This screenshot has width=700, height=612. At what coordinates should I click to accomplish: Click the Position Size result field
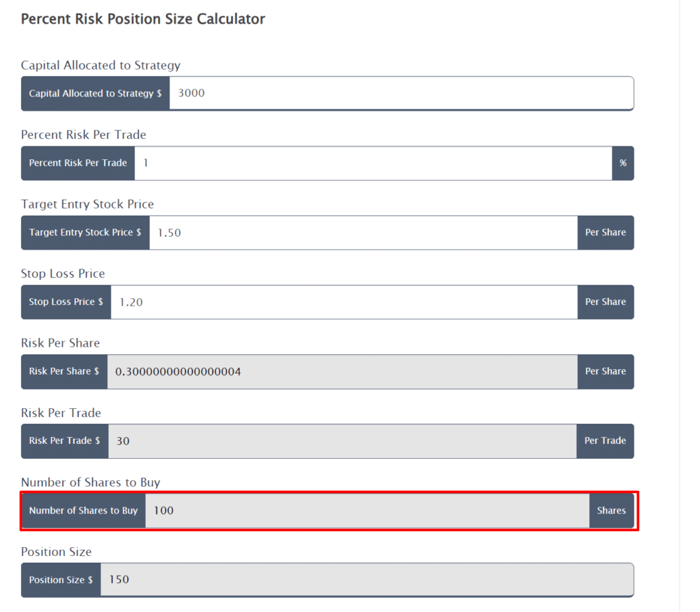pos(366,580)
